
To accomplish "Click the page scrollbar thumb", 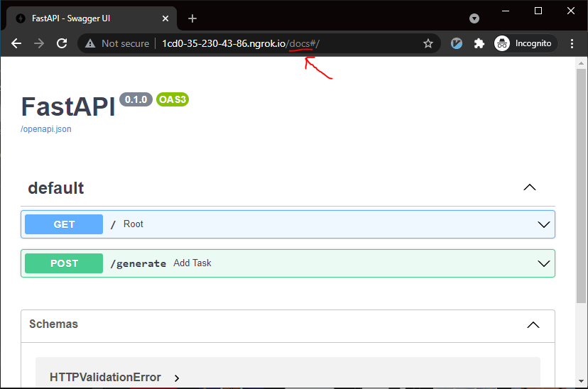I will [581, 185].
